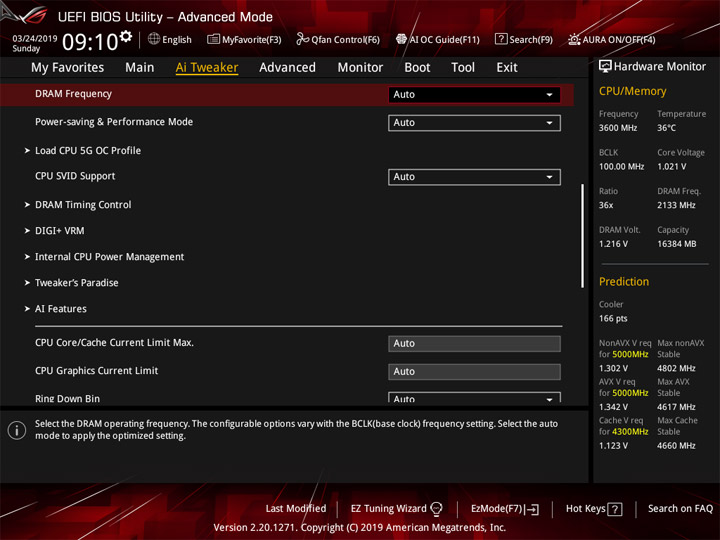The image size is (720, 540).
Task: Click the 4300MHz cache target value
Action: (630, 432)
